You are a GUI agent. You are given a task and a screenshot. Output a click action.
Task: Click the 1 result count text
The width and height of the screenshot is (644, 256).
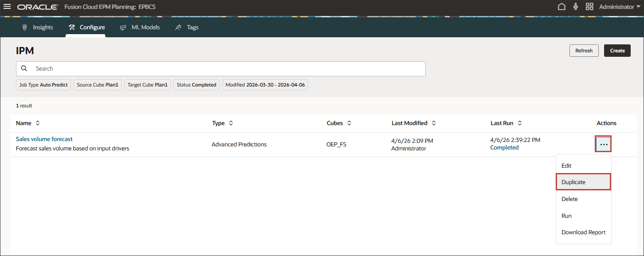pos(24,106)
